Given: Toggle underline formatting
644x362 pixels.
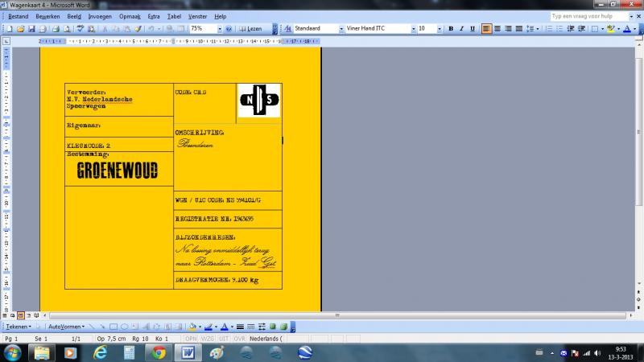Looking at the screenshot, I should point(473,29).
